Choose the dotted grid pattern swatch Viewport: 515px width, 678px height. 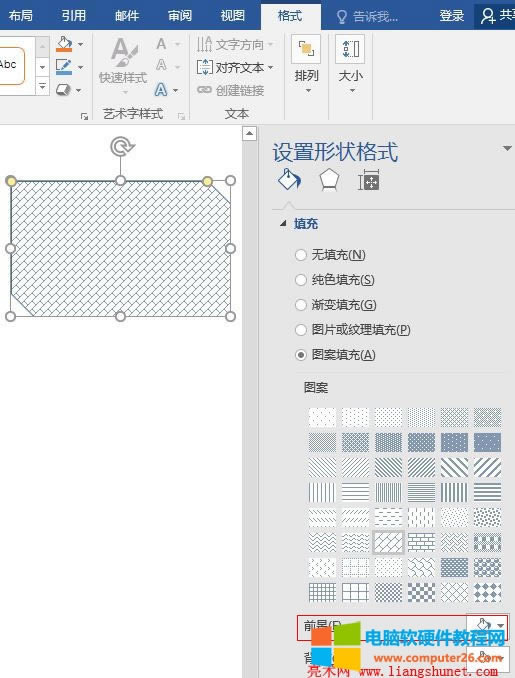tap(355, 567)
